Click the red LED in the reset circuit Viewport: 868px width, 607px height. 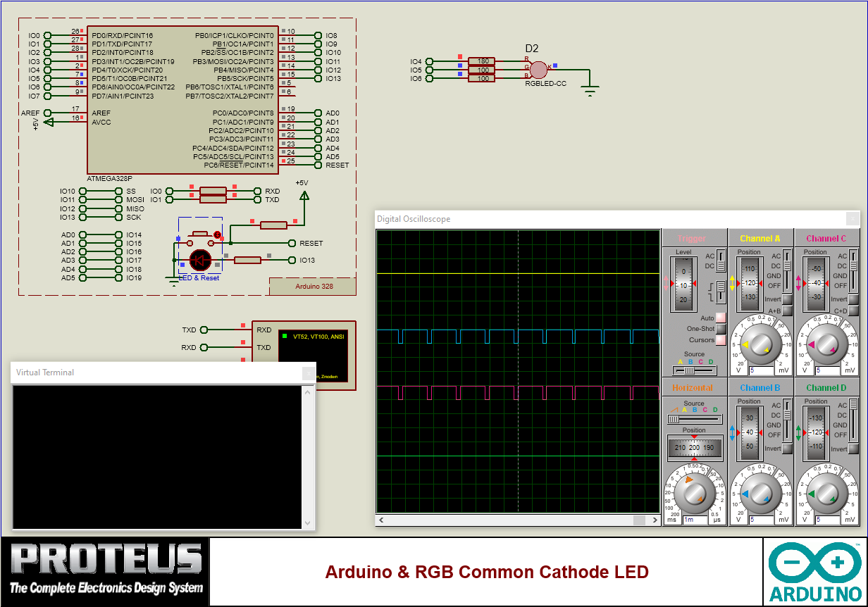click(199, 260)
